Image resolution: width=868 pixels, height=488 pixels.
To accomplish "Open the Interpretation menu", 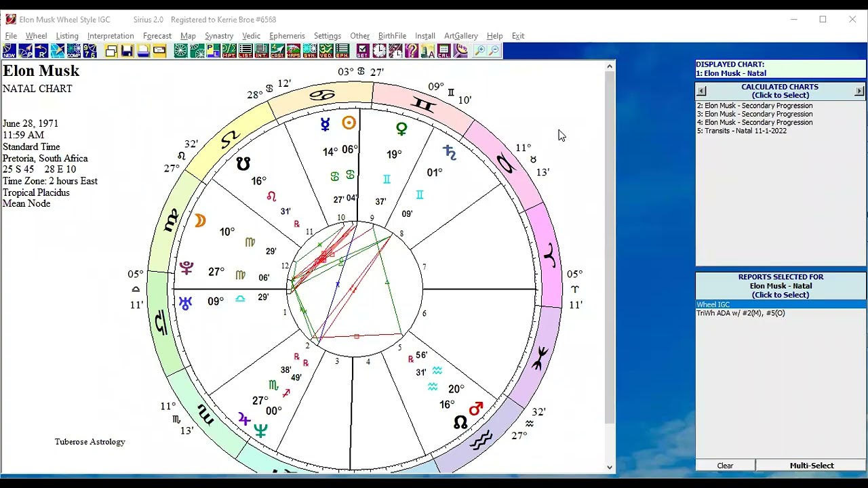I will pyautogui.click(x=111, y=36).
